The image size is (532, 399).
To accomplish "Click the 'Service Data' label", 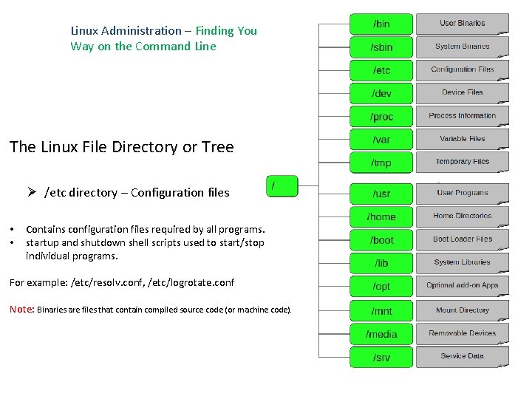I will point(463,356).
